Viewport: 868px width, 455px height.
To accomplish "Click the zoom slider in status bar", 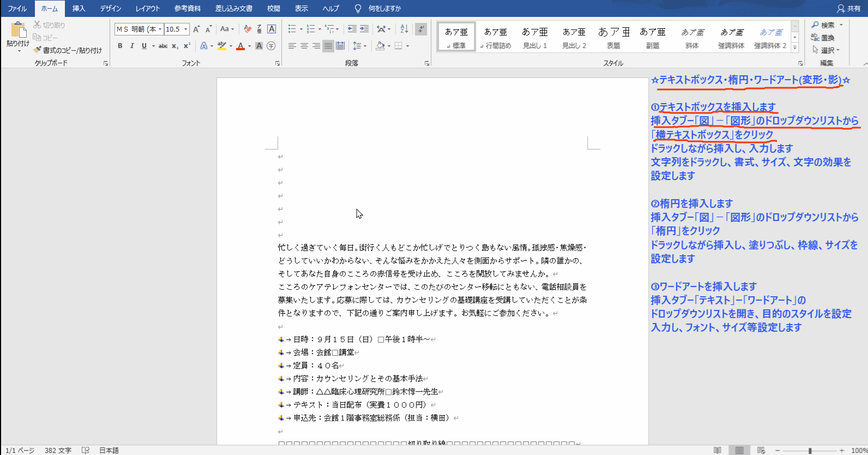I will (x=810, y=451).
